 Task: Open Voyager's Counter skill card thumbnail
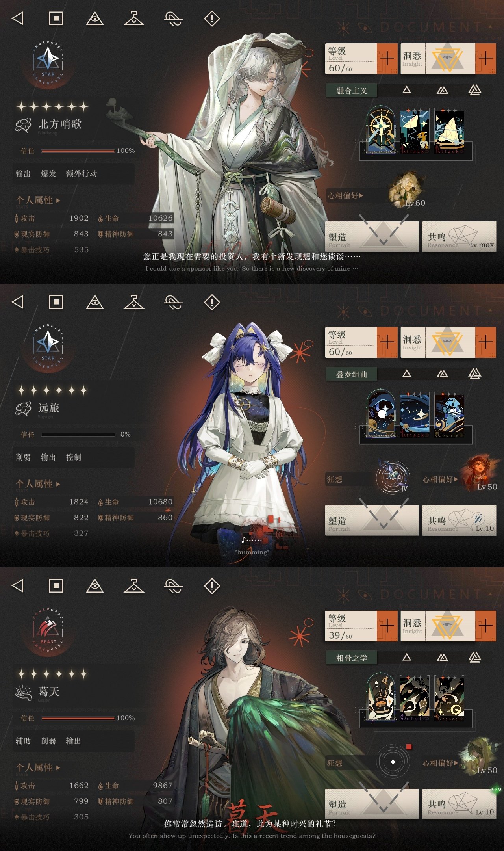pos(449,415)
